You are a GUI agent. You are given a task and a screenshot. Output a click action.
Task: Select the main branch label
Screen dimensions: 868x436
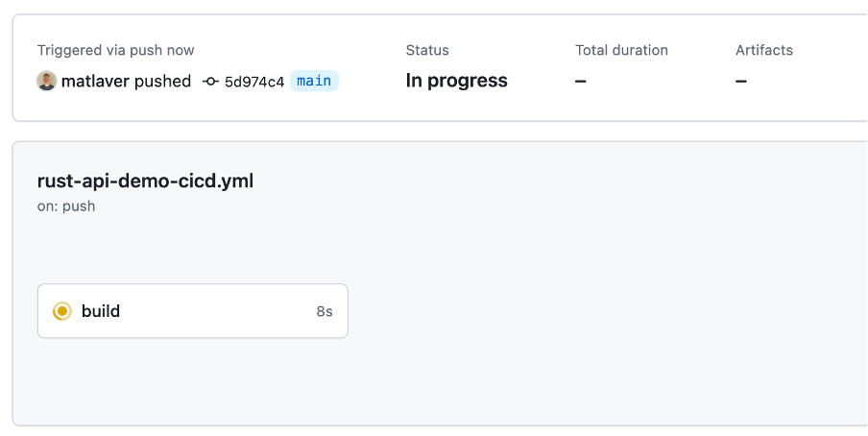(x=314, y=81)
